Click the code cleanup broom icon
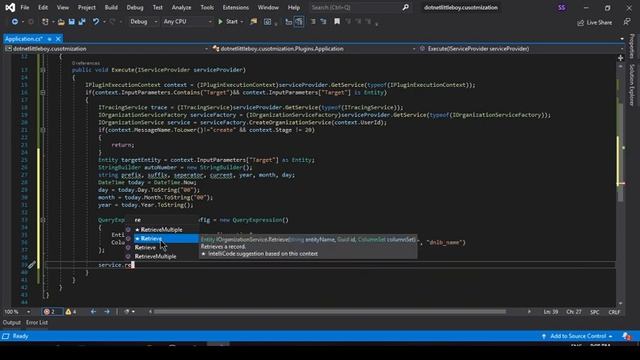 click(127, 312)
